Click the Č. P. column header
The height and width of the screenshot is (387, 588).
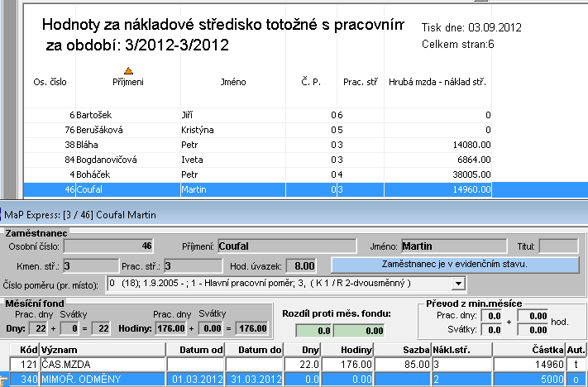click(311, 82)
